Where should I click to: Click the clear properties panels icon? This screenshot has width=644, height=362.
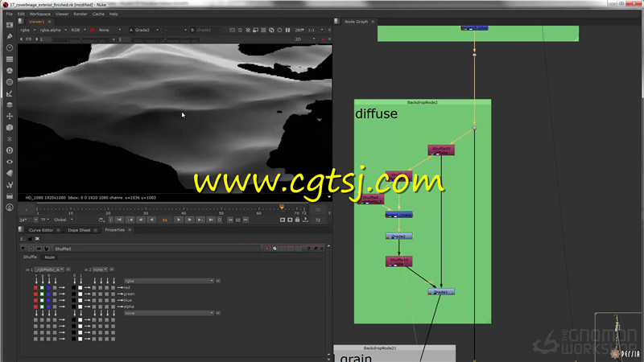[x=37, y=239]
